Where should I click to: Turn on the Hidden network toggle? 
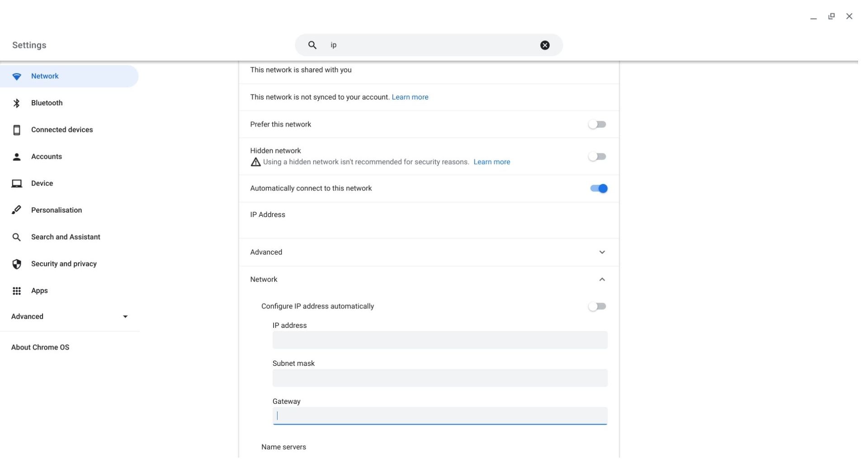597,156
